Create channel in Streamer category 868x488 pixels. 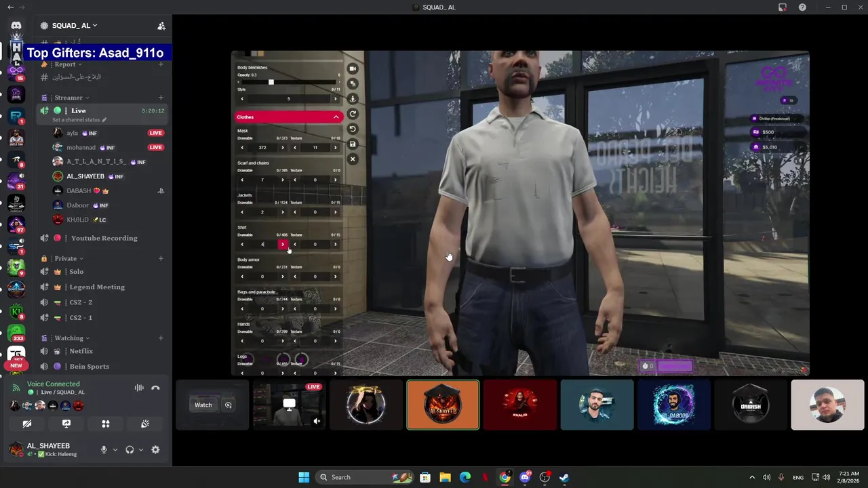(161, 98)
